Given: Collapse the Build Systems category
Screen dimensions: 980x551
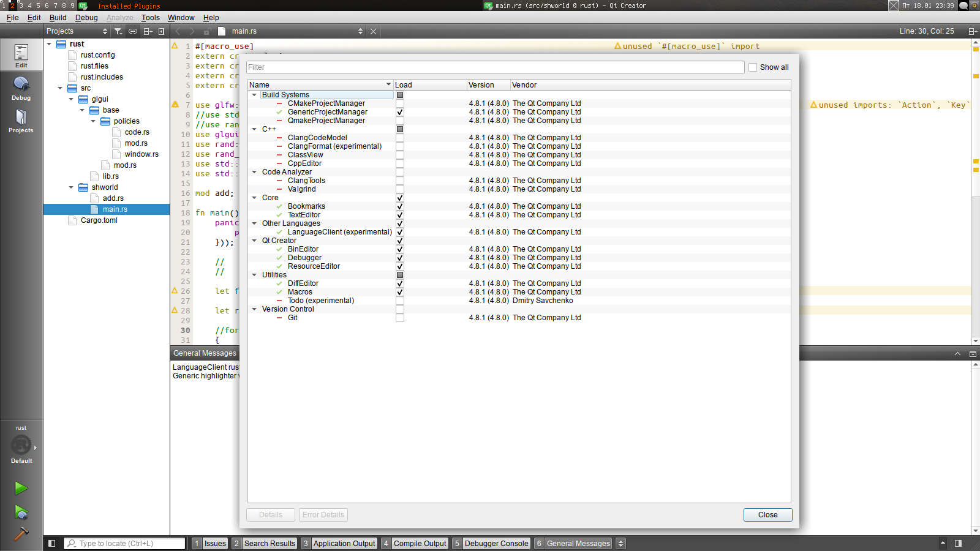Looking at the screenshot, I should pyautogui.click(x=254, y=95).
